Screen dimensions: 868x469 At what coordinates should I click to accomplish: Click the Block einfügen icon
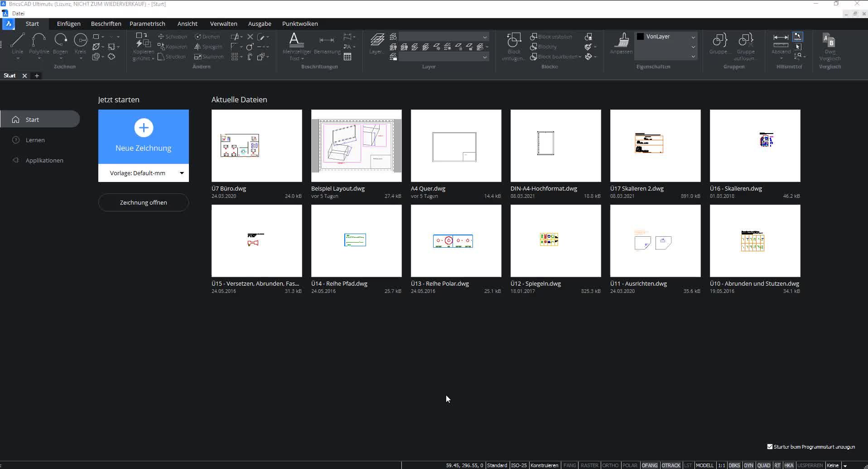coord(514,46)
